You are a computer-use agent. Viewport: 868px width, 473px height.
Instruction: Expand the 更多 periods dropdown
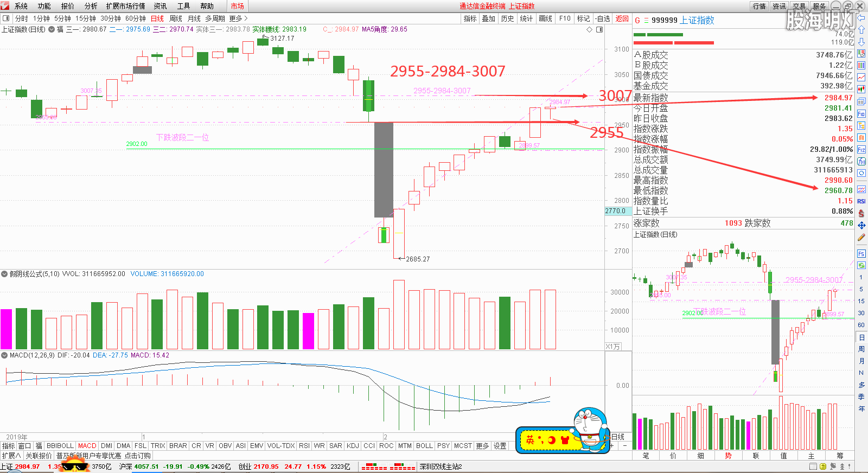point(238,18)
